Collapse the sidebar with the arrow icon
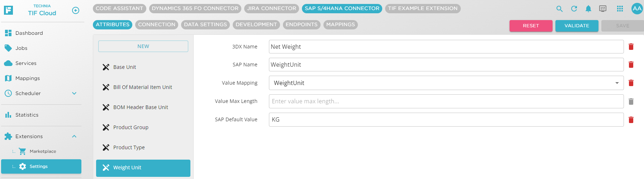 click(x=76, y=10)
